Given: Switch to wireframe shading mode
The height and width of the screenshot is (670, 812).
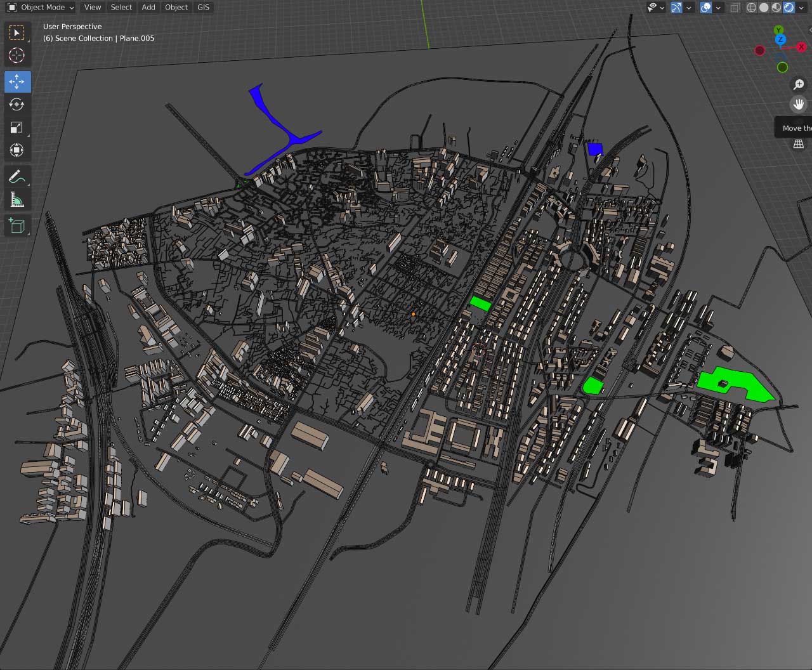Looking at the screenshot, I should coord(752,8).
